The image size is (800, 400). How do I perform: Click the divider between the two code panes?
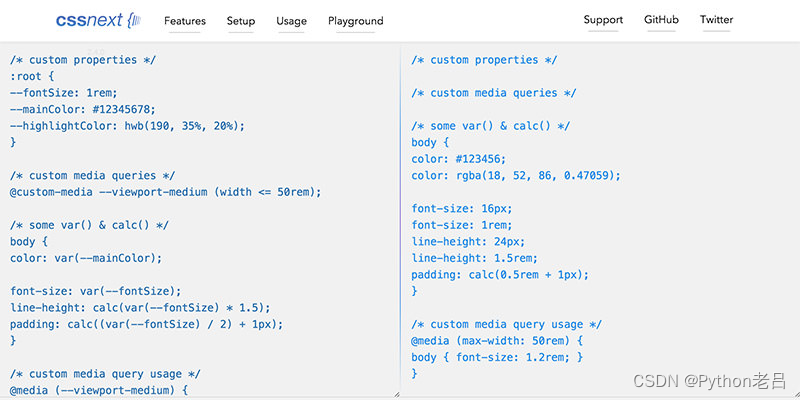click(399, 220)
